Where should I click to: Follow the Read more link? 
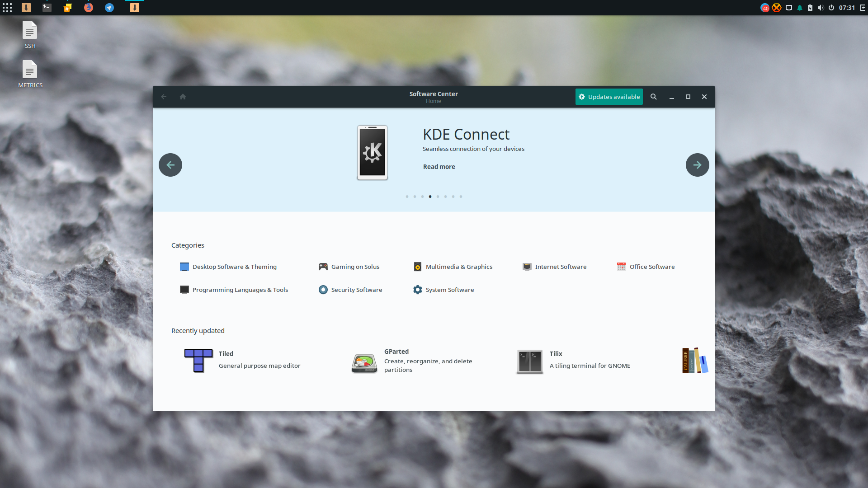coord(439,167)
